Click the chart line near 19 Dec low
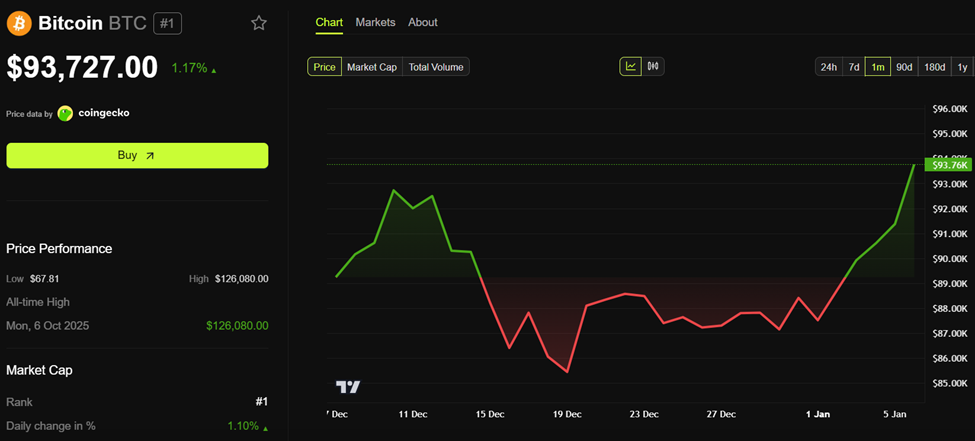The height and width of the screenshot is (441, 975). [x=568, y=372]
